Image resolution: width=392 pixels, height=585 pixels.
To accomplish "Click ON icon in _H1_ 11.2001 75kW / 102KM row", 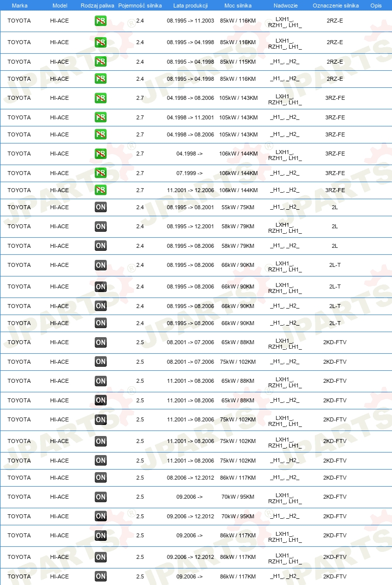I will pos(101,461).
